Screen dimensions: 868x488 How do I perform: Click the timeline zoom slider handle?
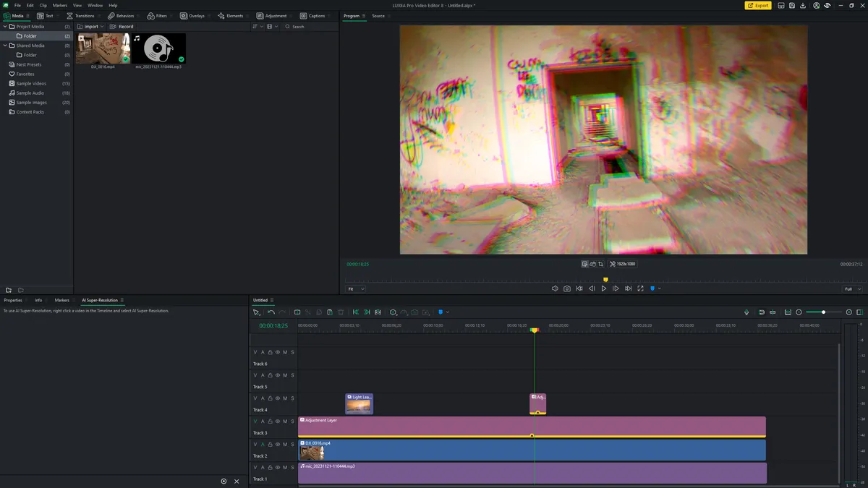click(x=823, y=312)
